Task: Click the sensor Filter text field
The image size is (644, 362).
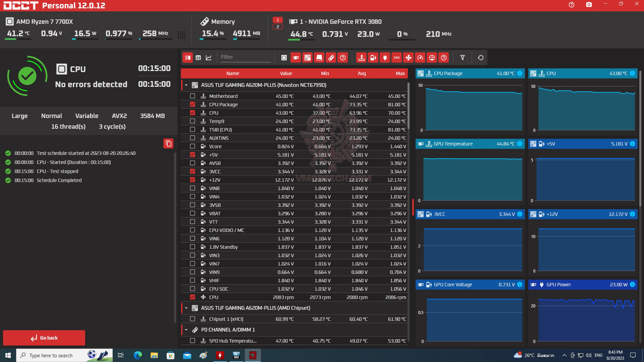Action: [245, 57]
